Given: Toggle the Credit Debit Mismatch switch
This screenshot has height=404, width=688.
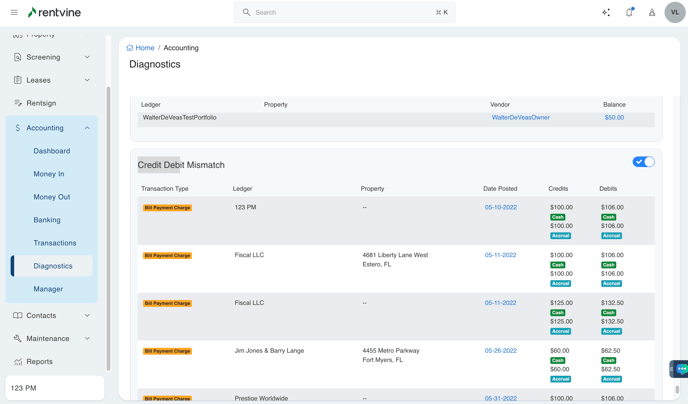Looking at the screenshot, I should pyautogui.click(x=643, y=162).
